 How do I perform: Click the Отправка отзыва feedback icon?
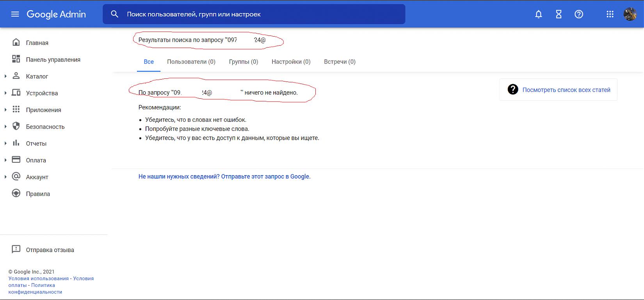click(16, 249)
